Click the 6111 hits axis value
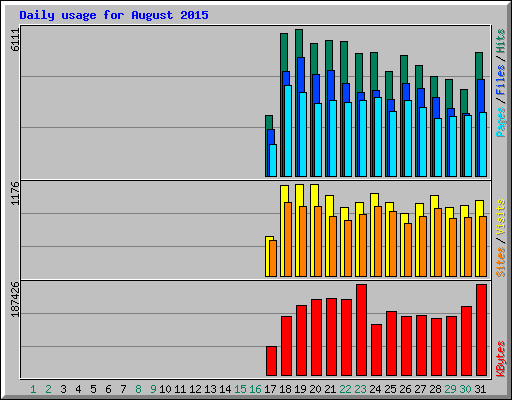This screenshot has width=512, height=400. (15, 40)
